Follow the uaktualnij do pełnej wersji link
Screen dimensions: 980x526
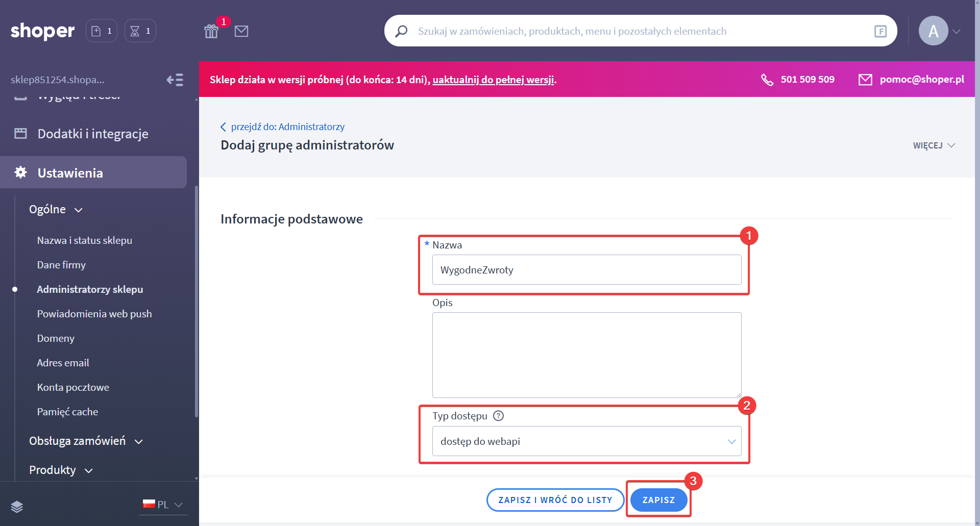pyautogui.click(x=493, y=80)
